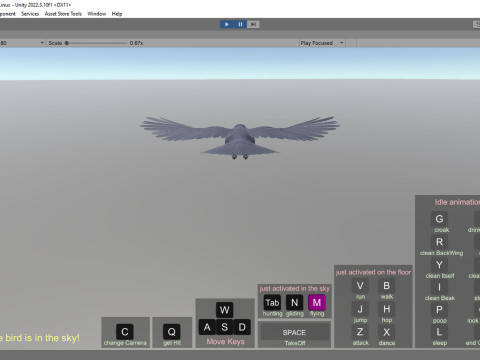The image size is (480, 360).
Task: Click the H key icon for hop
Action: [x=386, y=309]
